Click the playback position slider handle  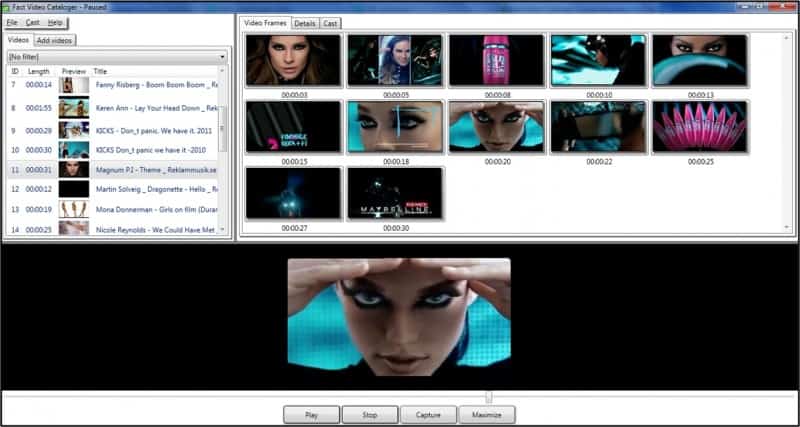(x=489, y=397)
